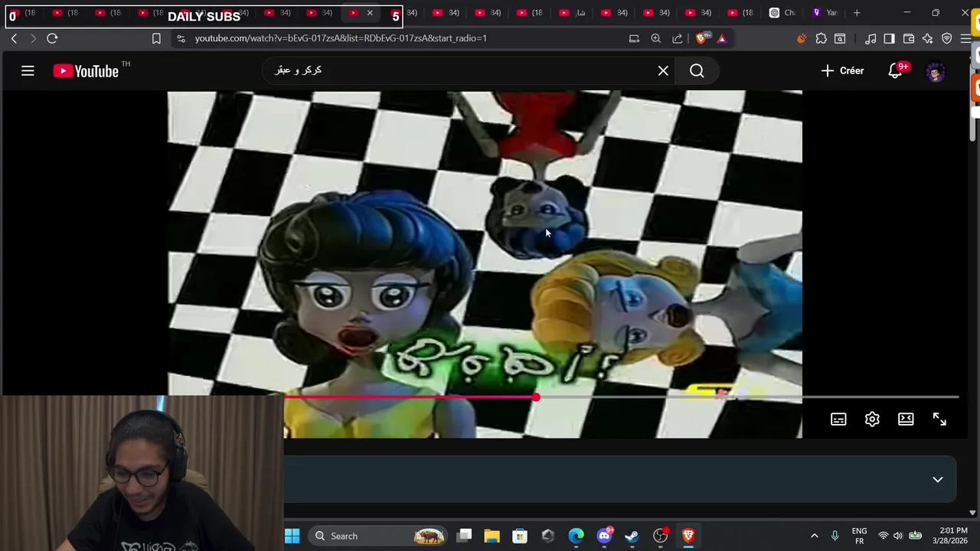Open the Brave main menu
Screen dimensions: 980x551
(x=966, y=38)
